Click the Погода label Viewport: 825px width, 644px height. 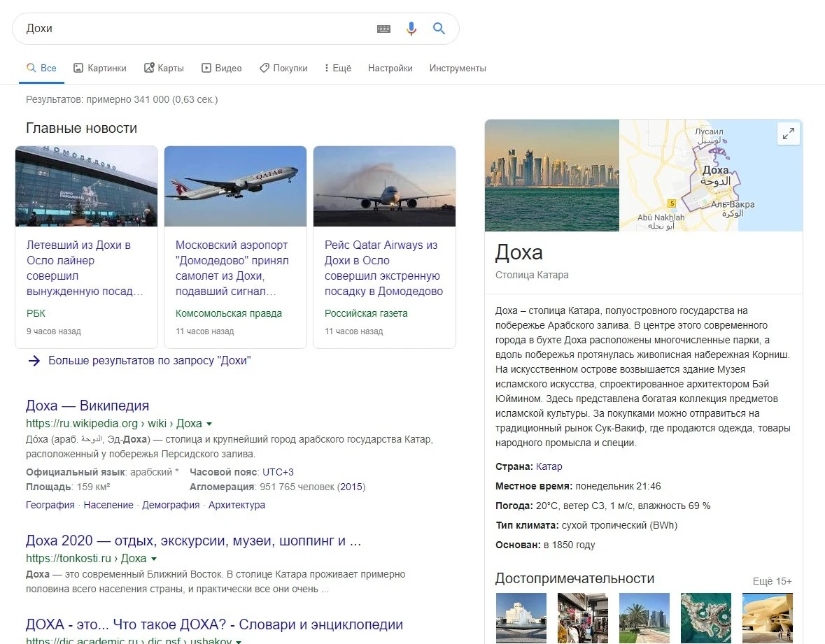(514, 506)
